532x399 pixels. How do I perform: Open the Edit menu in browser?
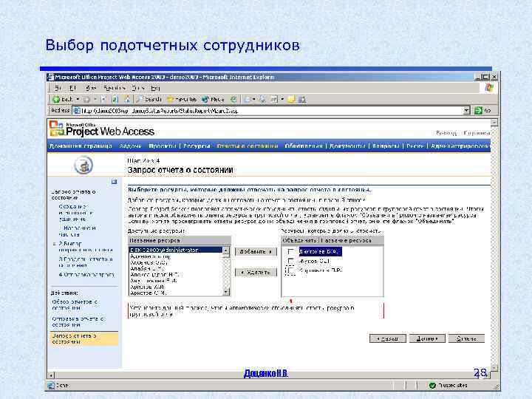72,88
